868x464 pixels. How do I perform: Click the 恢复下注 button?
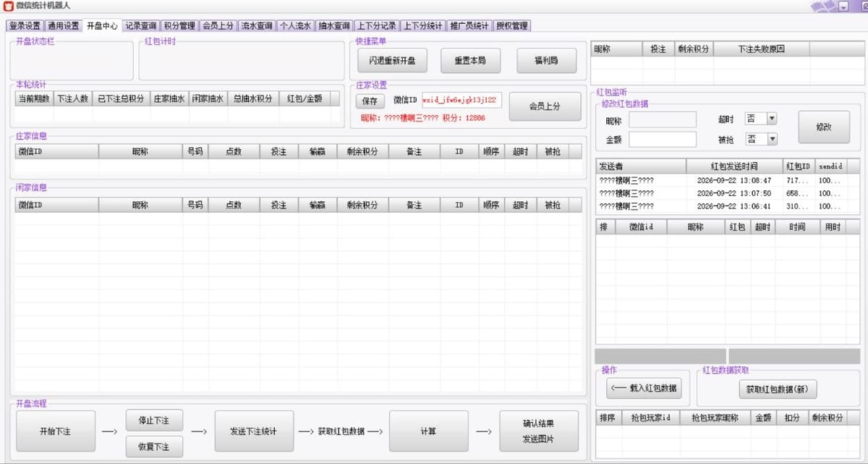tap(154, 447)
